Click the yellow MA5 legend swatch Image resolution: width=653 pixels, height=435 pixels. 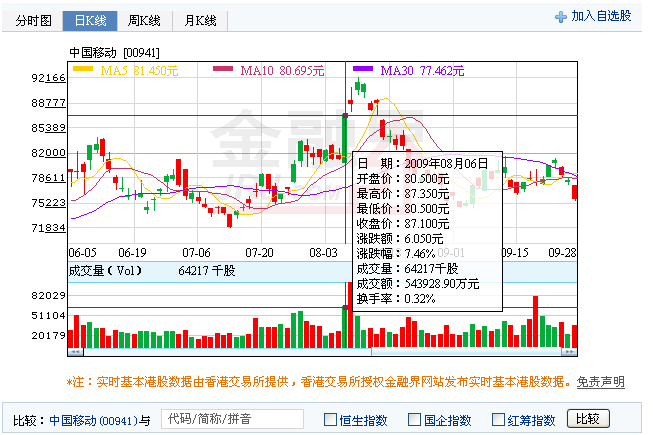83,69
